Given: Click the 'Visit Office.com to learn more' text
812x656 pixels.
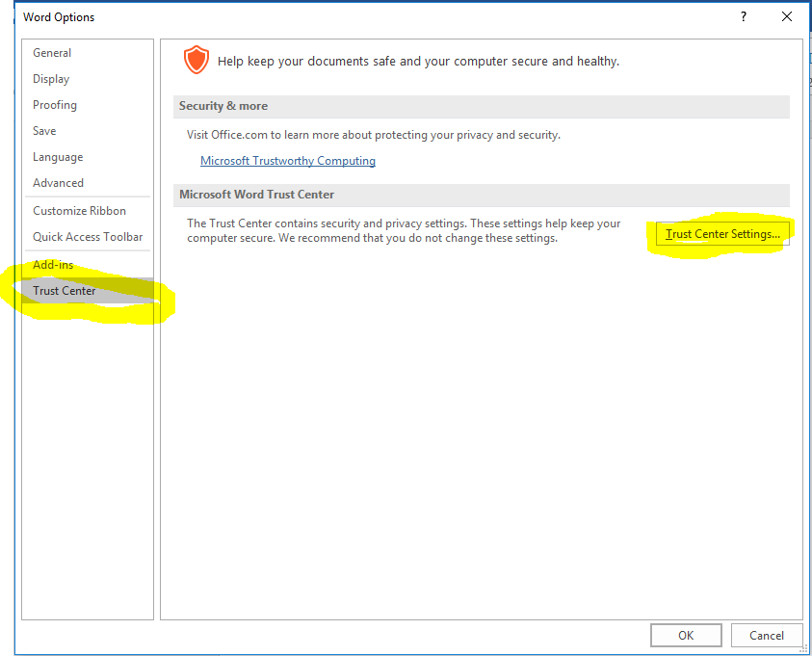Looking at the screenshot, I should 374,135.
